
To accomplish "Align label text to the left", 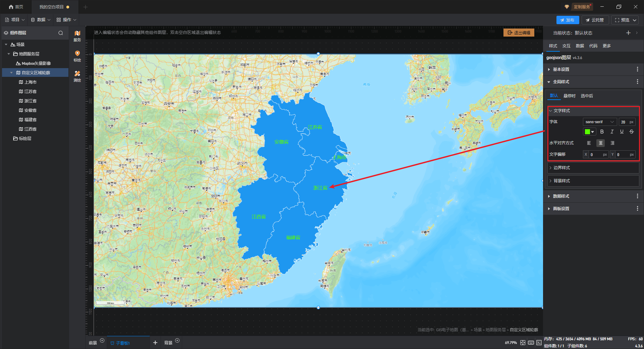I will 589,143.
